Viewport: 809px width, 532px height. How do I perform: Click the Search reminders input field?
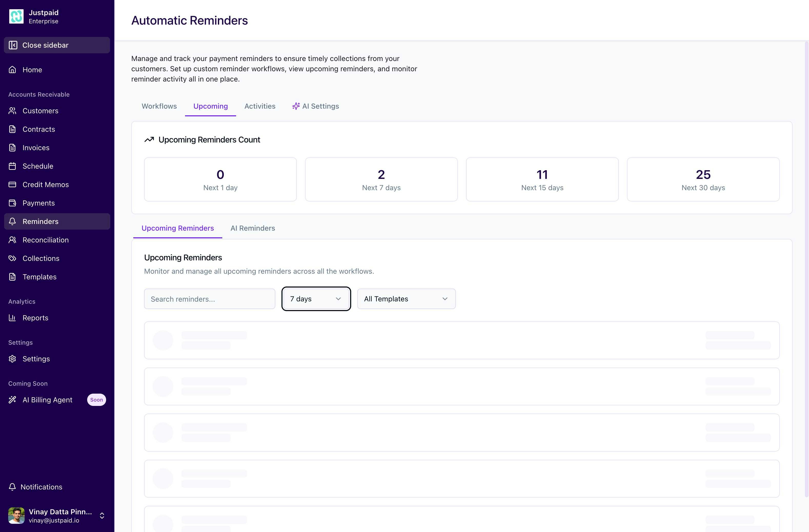tap(209, 299)
